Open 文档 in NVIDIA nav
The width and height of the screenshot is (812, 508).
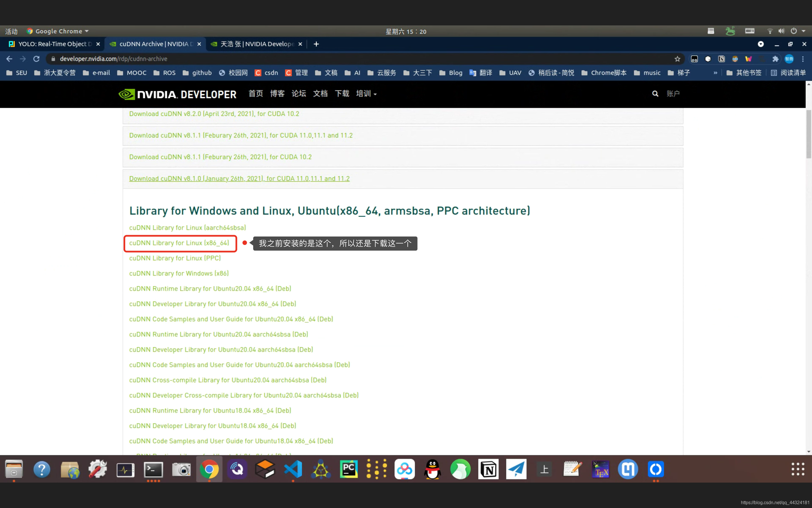click(320, 94)
